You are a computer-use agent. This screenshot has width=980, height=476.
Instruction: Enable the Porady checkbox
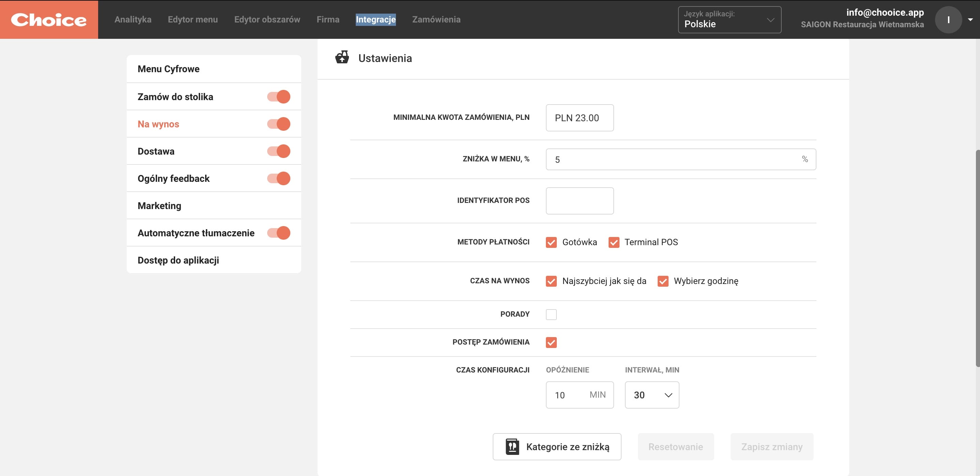(551, 314)
